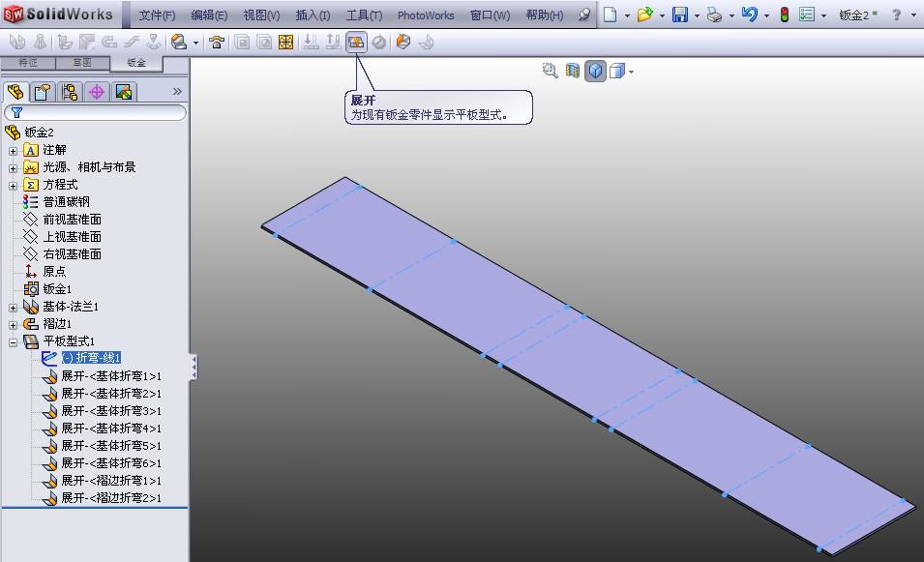
Task: Select the Edge Flange tool
Action: (64, 42)
